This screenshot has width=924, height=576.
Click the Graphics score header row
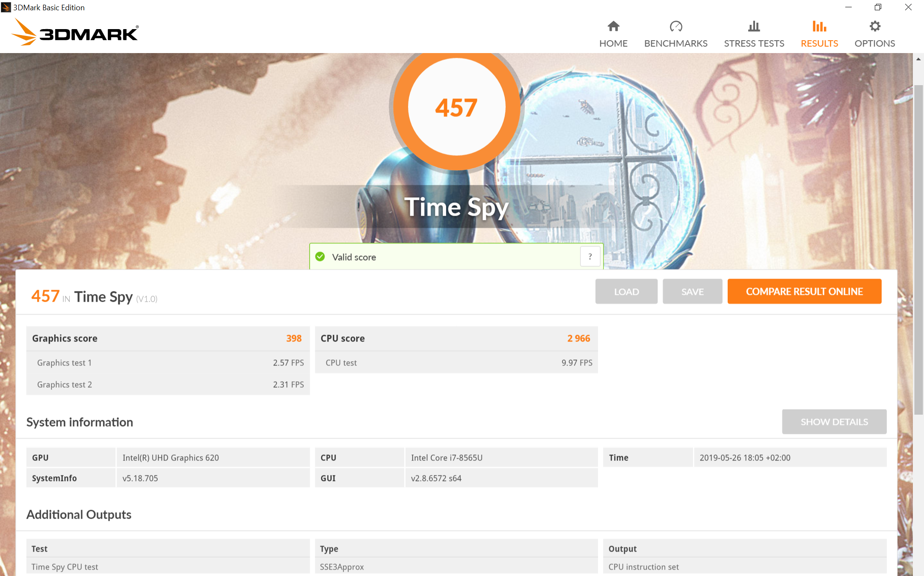pos(167,338)
